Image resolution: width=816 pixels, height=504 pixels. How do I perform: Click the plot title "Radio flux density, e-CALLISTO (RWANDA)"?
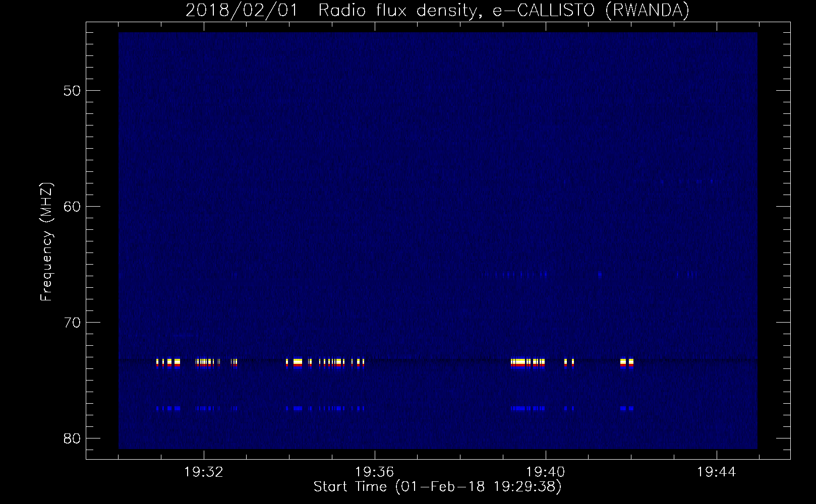[x=504, y=10]
